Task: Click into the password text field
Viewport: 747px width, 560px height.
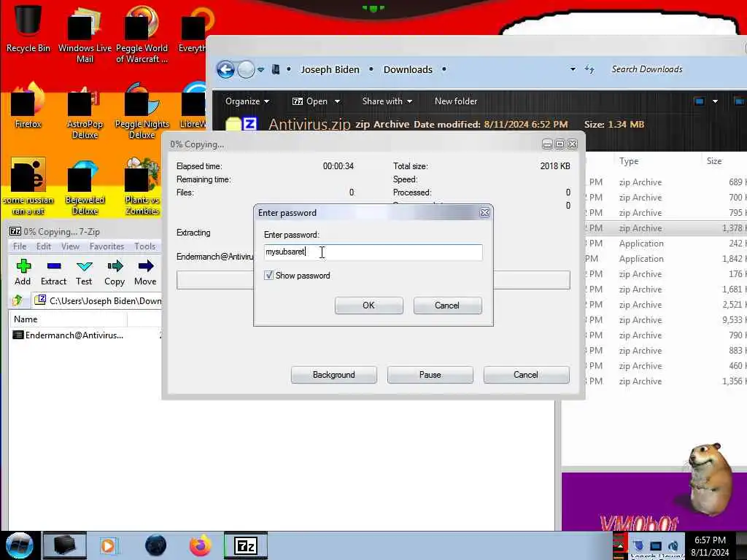Action: 373,252
